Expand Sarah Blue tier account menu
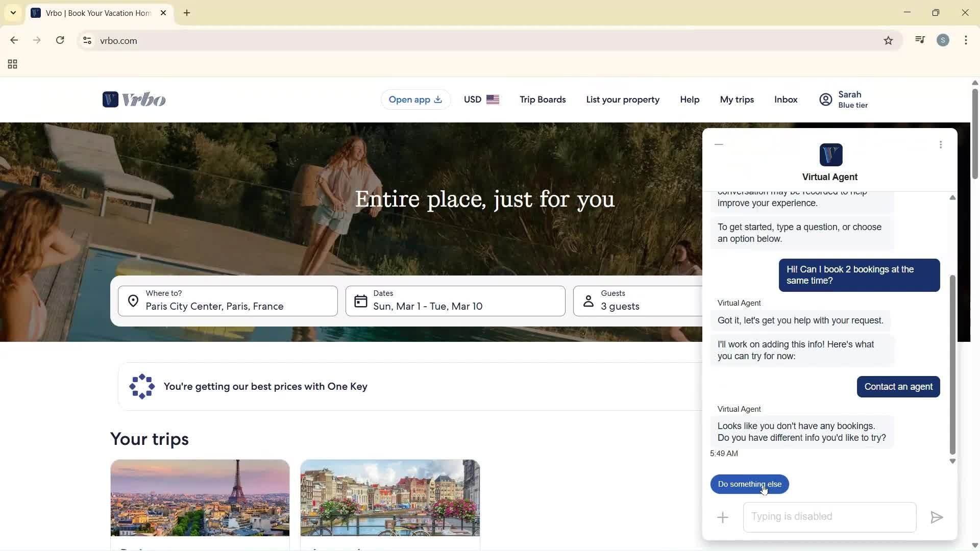 point(843,99)
